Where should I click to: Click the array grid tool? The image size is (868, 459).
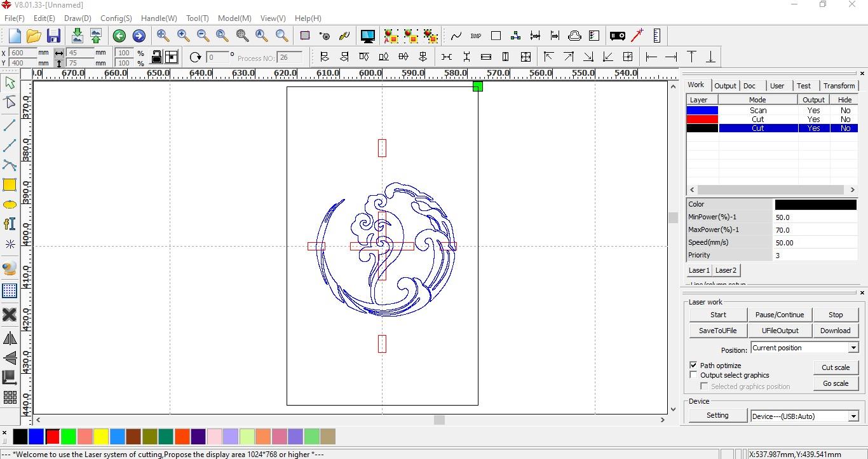(10, 397)
